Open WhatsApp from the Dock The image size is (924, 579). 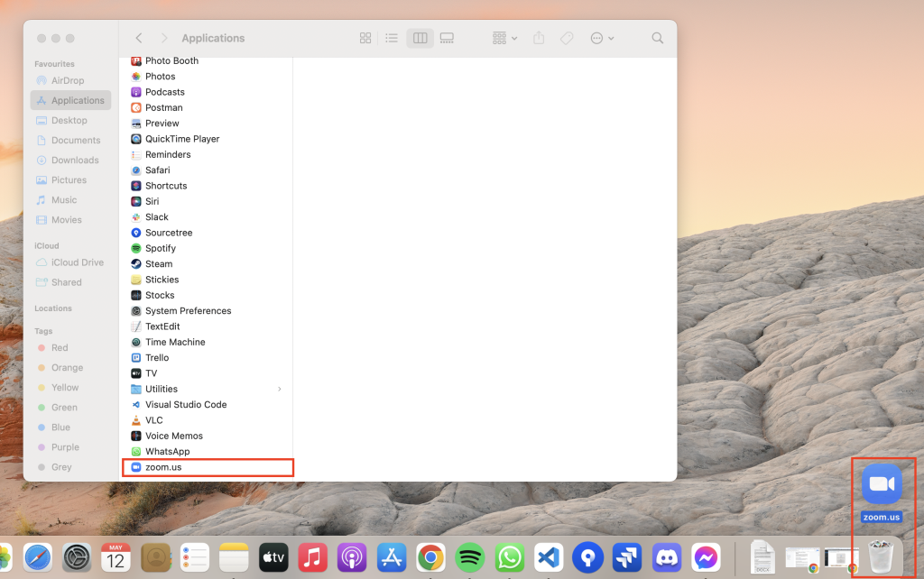(509, 557)
